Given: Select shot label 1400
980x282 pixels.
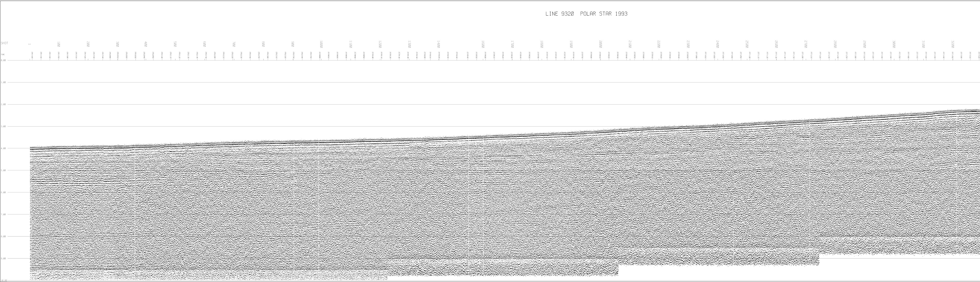Looking at the screenshot, I should pyautogui.click(x=439, y=44).
